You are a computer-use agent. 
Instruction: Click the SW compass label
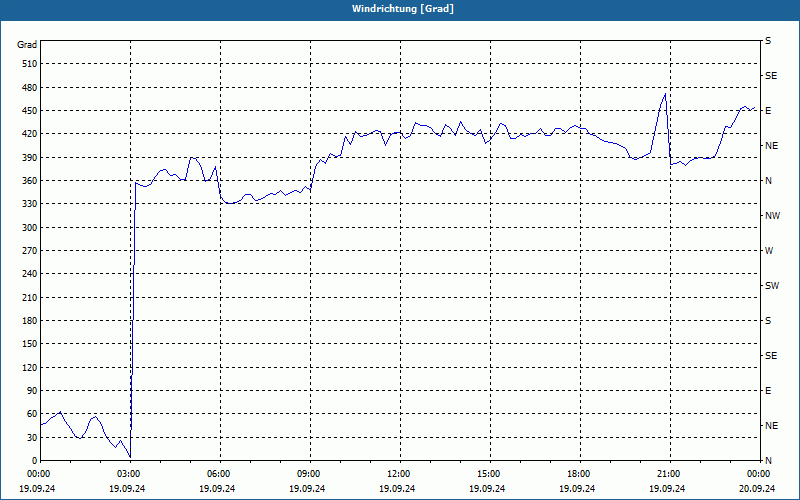click(772, 286)
